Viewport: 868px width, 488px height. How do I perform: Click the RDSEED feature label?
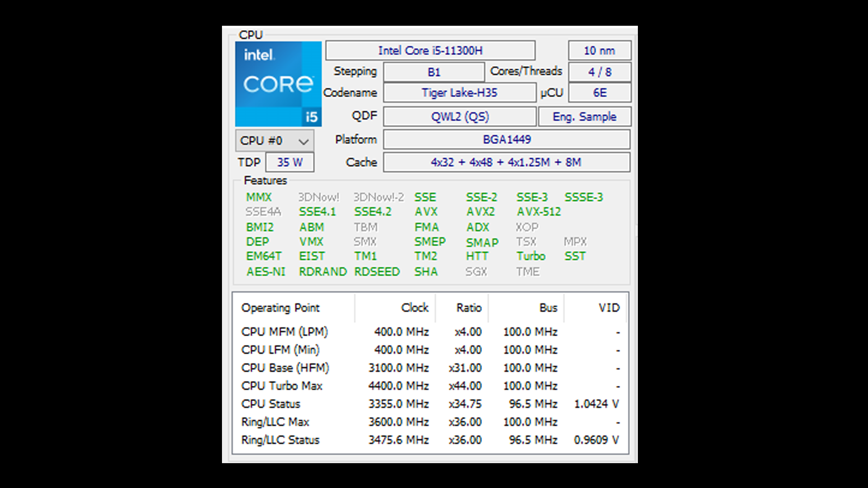(377, 272)
